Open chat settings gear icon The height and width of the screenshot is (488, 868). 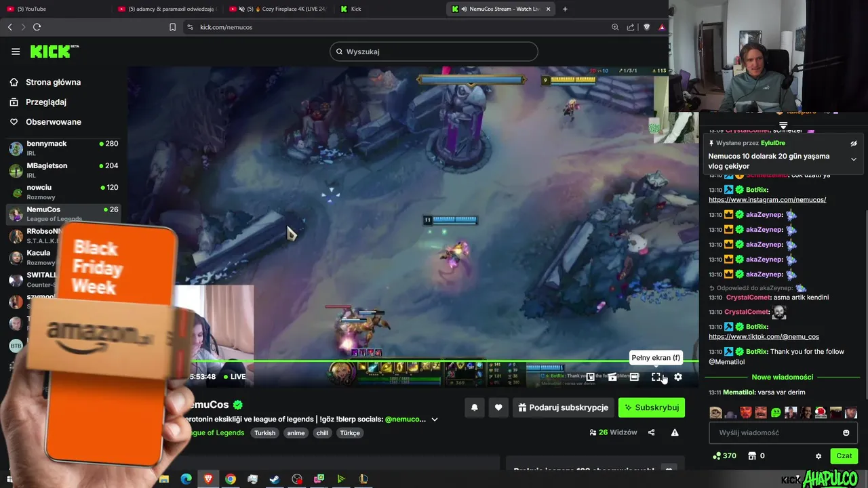818,456
